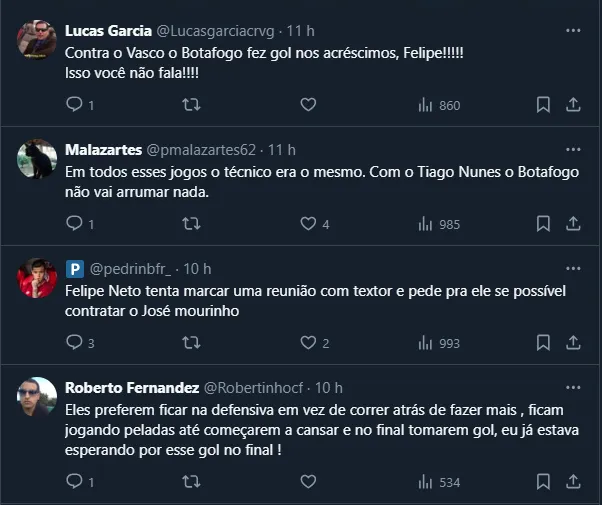602x505 pixels.
Task: Retweet the post about José Mourinho
Action: [190, 343]
